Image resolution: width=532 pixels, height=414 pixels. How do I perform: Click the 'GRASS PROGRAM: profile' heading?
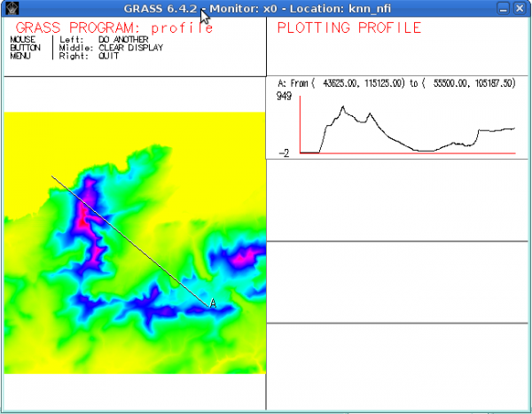click(114, 27)
